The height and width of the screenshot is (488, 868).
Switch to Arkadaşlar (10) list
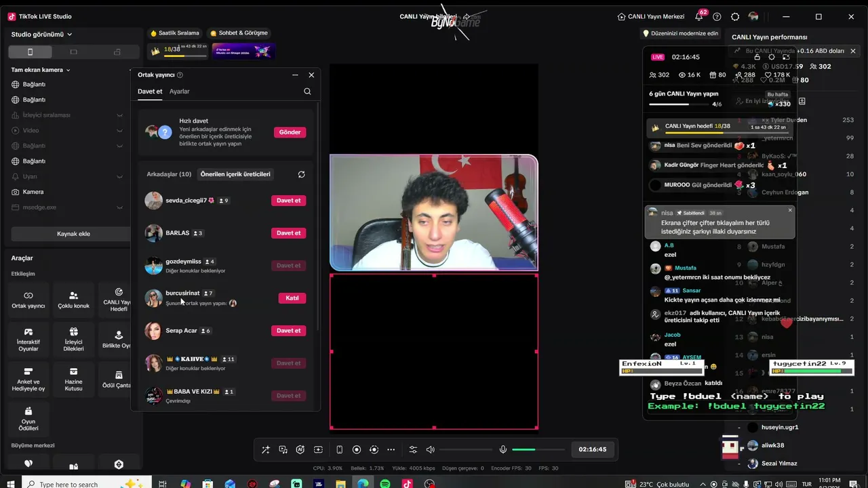tap(169, 174)
